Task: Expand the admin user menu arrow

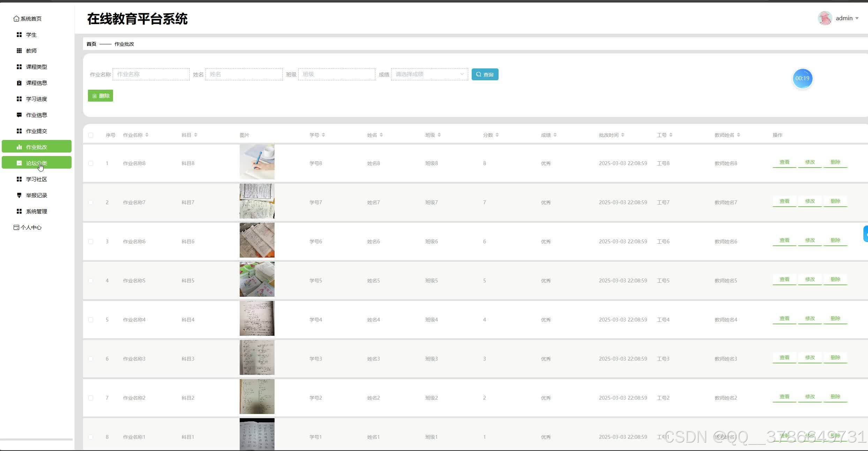Action: (x=857, y=19)
